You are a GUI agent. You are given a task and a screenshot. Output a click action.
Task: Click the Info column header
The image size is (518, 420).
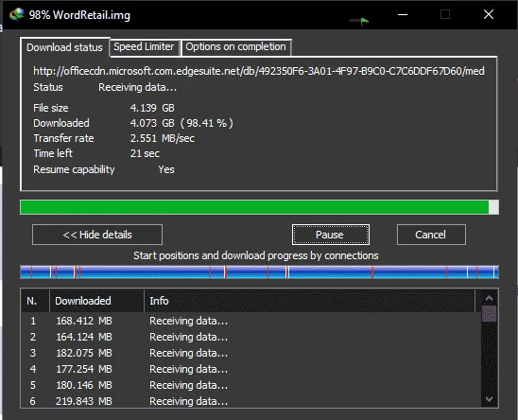coord(309,301)
